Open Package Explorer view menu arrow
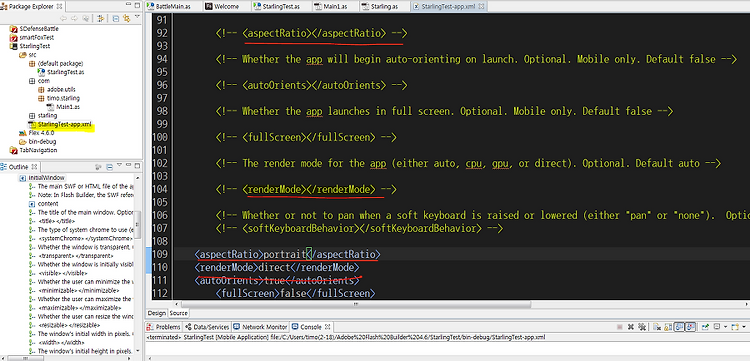750x361 pixels. click(x=137, y=17)
